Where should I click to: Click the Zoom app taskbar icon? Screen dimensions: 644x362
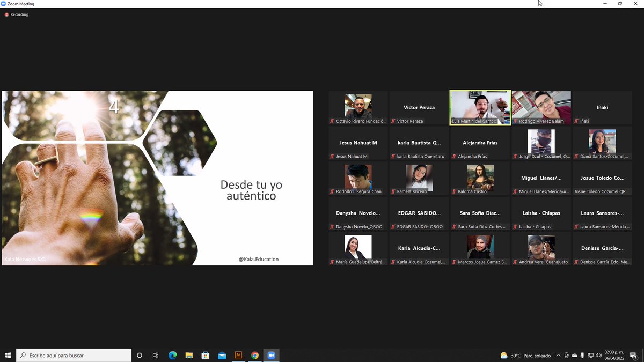(271, 355)
